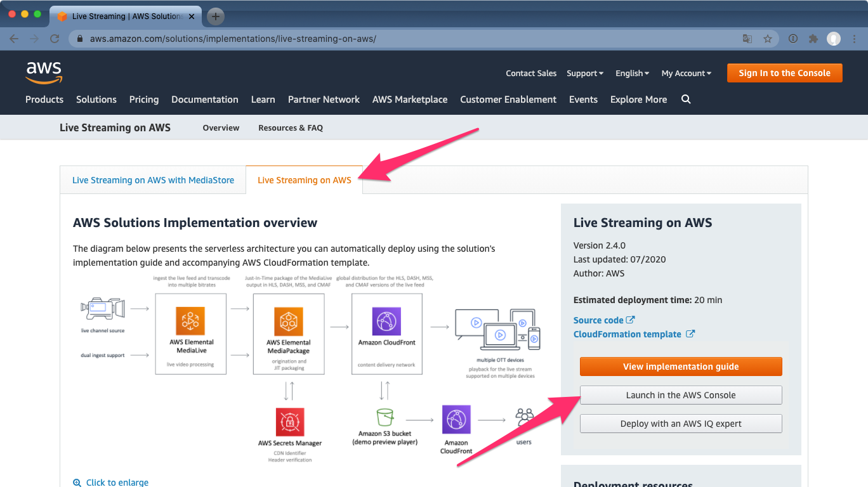Click the AWS Solutions Implementation overview heading

(195, 223)
